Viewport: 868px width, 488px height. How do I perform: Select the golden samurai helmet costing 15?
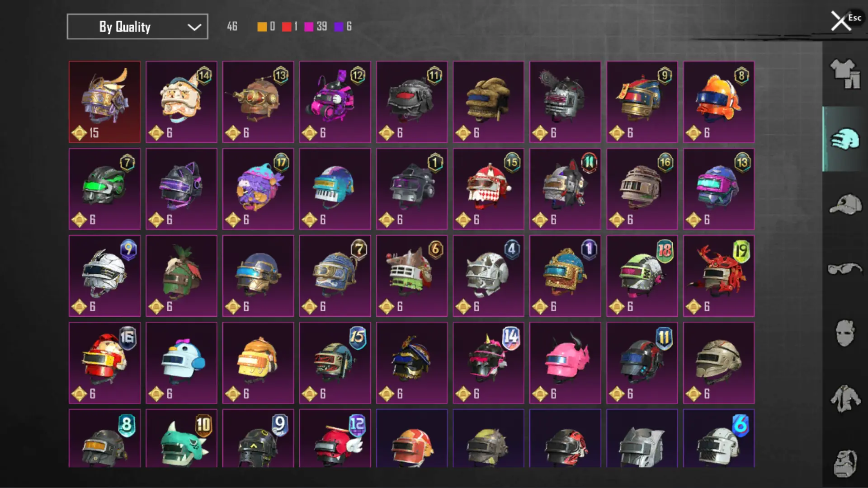pos(104,102)
